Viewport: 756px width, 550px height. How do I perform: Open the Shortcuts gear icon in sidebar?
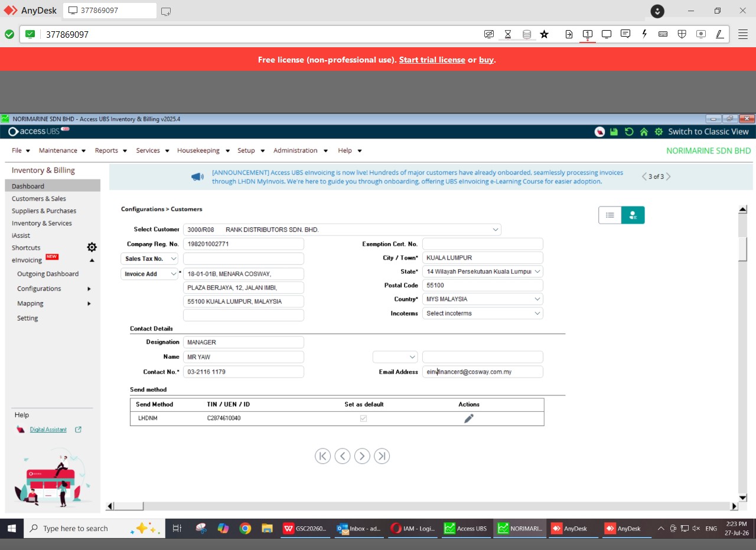92,247
